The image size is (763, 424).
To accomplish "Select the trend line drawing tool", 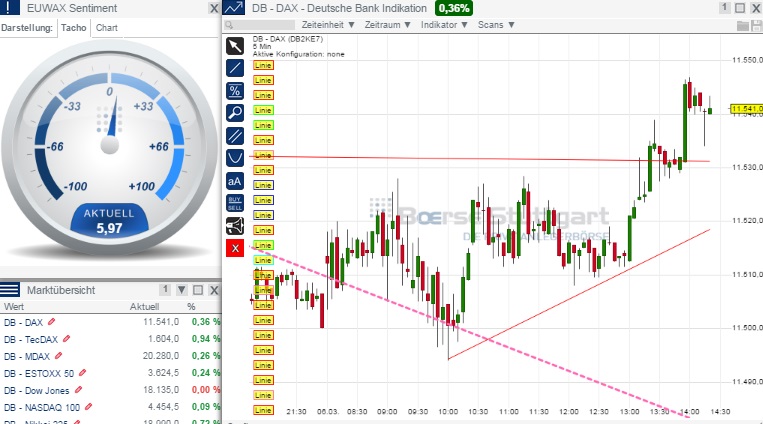I will point(235,68).
